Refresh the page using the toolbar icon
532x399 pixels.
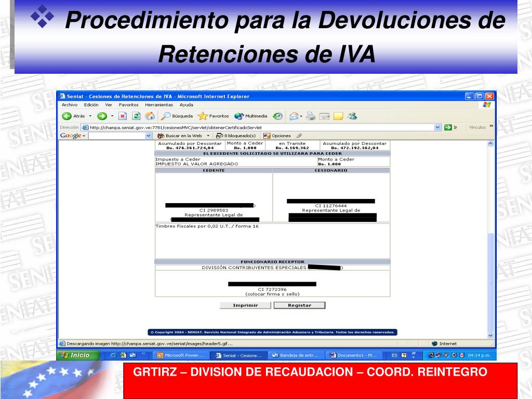pyautogui.click(x=136, y=116)
